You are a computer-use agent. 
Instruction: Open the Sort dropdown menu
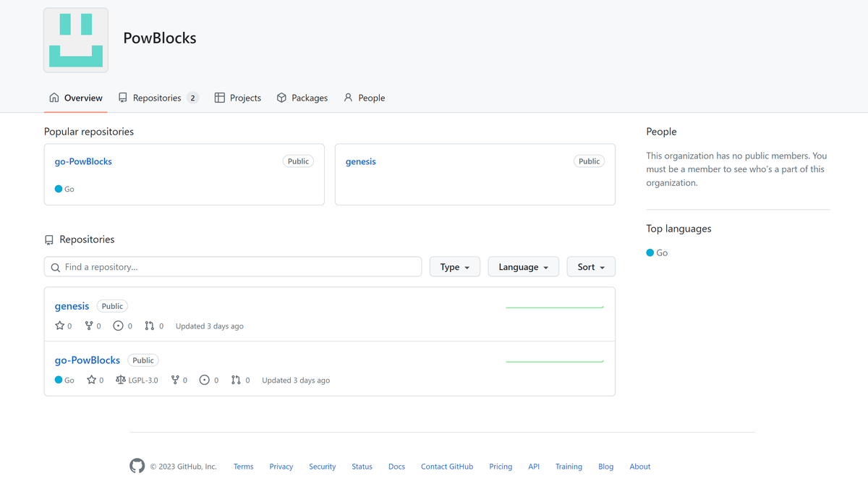tap(591, 267)
